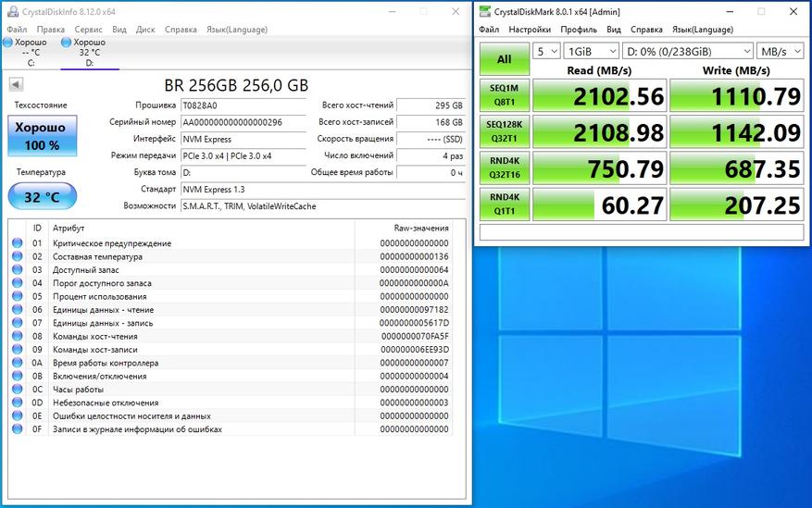Expand the D: 0% drive selection dropdown

(688, 51)
